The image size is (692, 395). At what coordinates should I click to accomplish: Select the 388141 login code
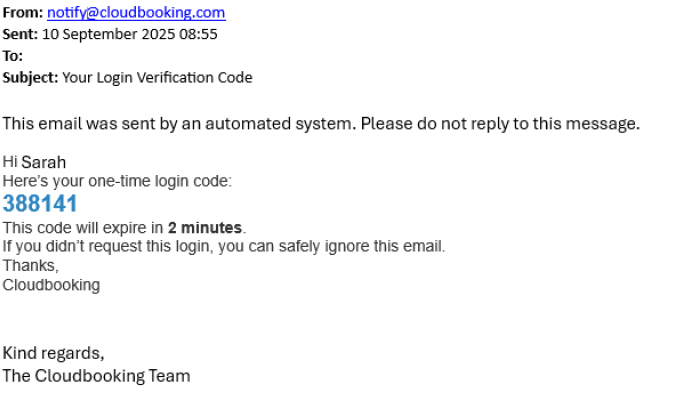(x=40, y=204)
